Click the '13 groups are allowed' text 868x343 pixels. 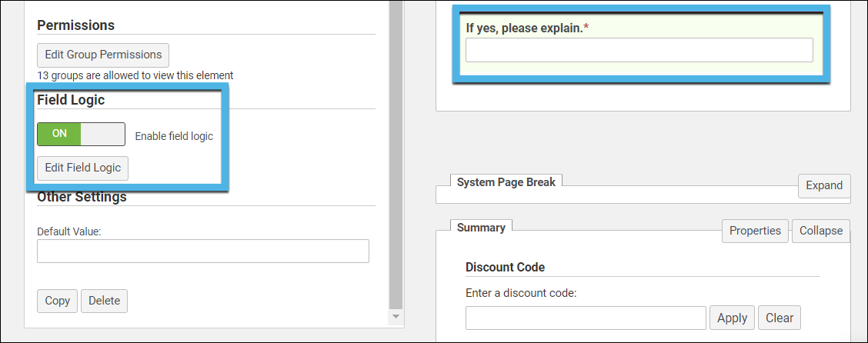pyautogui.click(x=135, y=75)
